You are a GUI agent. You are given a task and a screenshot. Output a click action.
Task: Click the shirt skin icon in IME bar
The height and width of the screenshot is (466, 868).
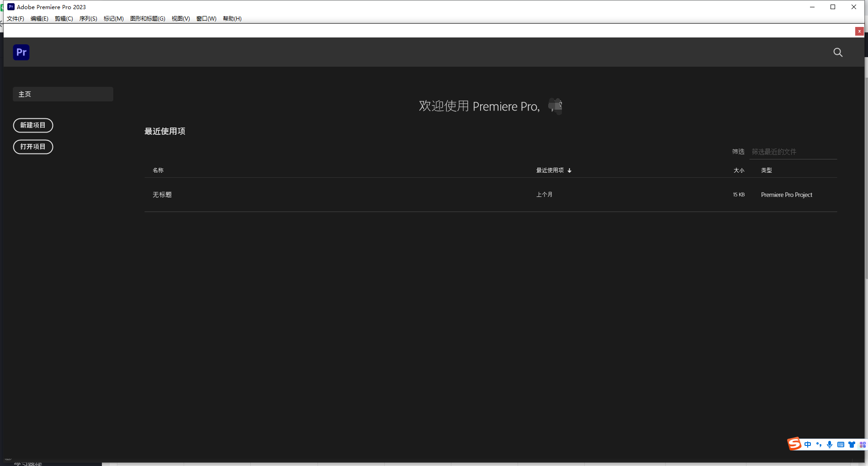coord(852,445)
